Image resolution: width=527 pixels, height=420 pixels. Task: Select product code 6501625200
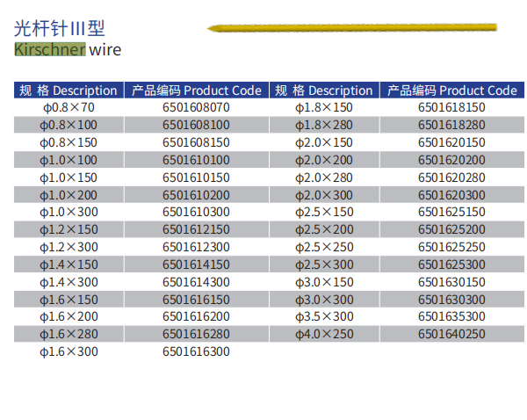coord(451,229)
